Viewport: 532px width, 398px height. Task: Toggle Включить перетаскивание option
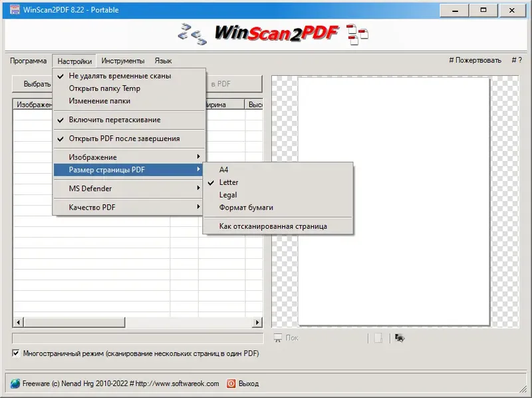click(x=129, y=120)
